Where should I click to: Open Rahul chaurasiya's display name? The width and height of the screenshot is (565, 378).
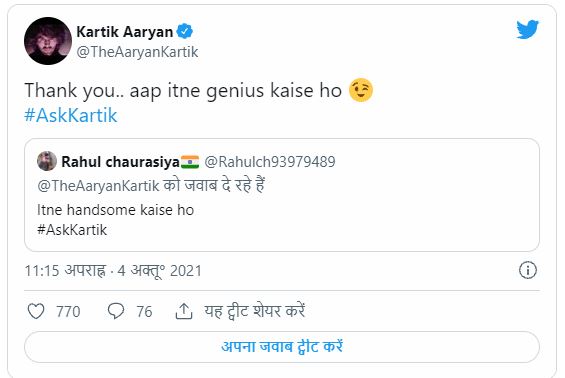(120, 162)
